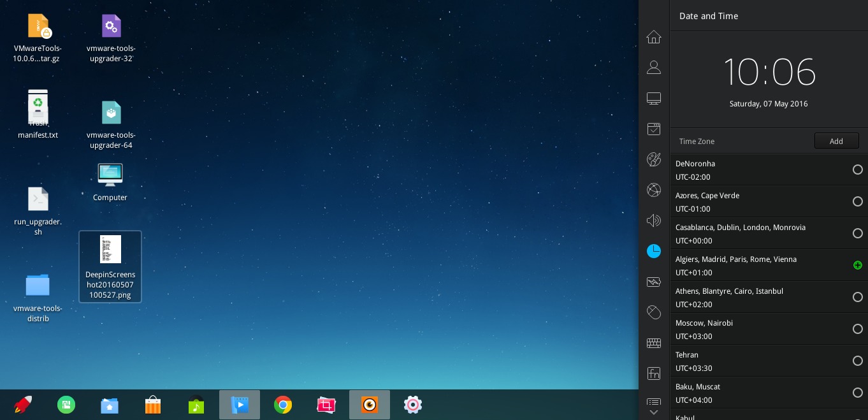Open Display settings monitor icon
This screenshot has width=868, height=420.
[x=653, y=99]
